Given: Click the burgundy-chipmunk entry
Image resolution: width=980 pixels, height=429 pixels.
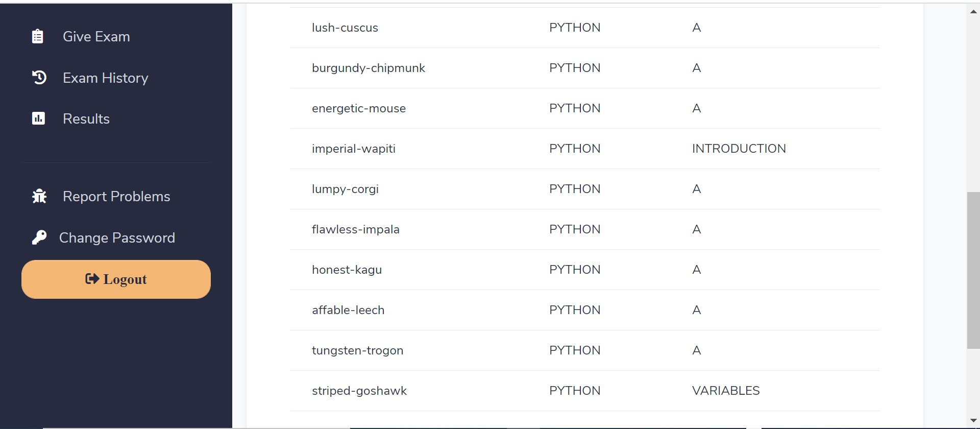Looking at the screenshot, I should pyautogui.click(x=368, y=68).
